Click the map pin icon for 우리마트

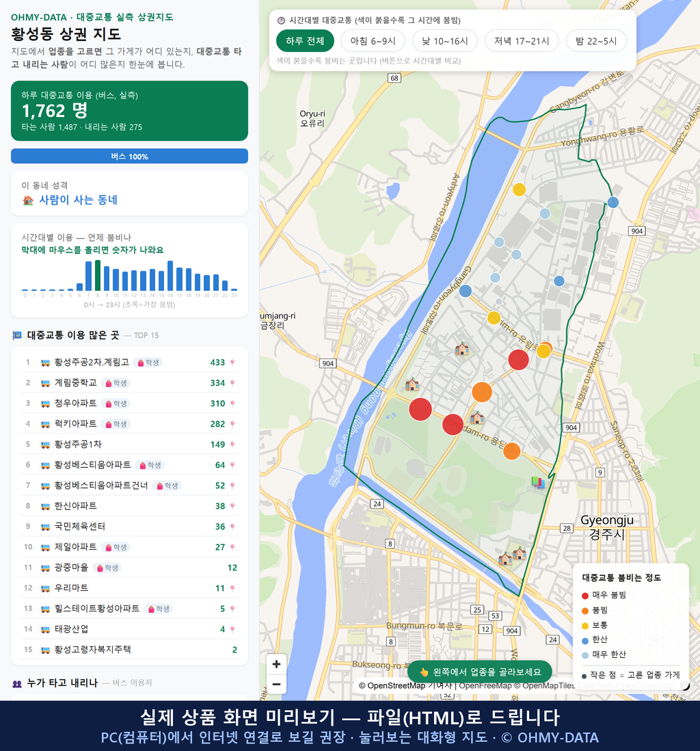(x=232, y=589)
